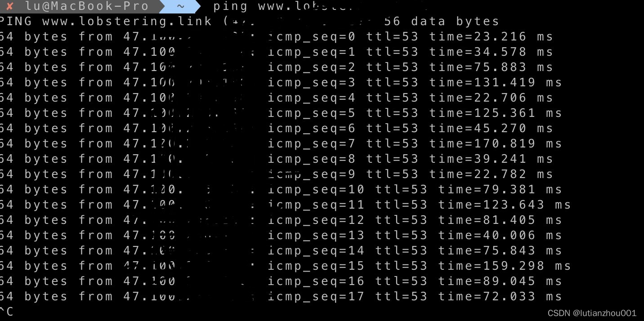
Task: Click the typed ping command text
Action: (315, 6)
